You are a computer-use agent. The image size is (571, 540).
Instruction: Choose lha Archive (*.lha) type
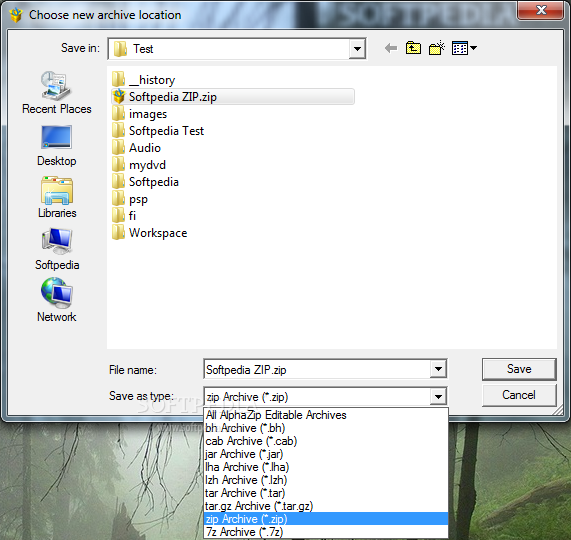coord(326,467)
